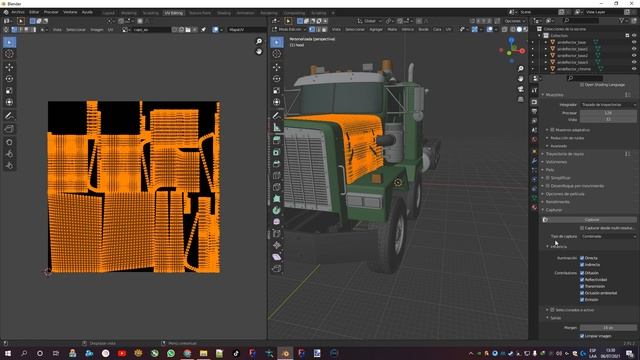The image size is (640, 360).
Task: Open the Editar menu
Action: [x=34, y=12]
